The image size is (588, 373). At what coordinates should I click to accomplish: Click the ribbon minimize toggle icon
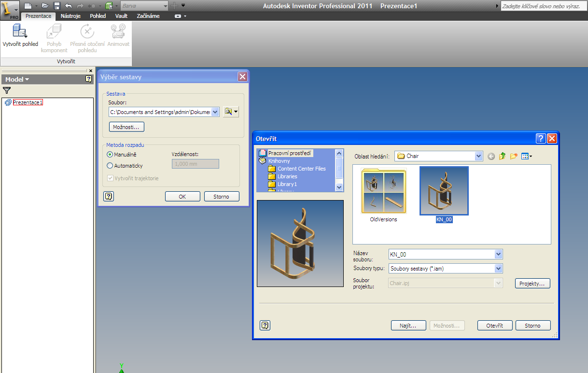tap(178, 16)
